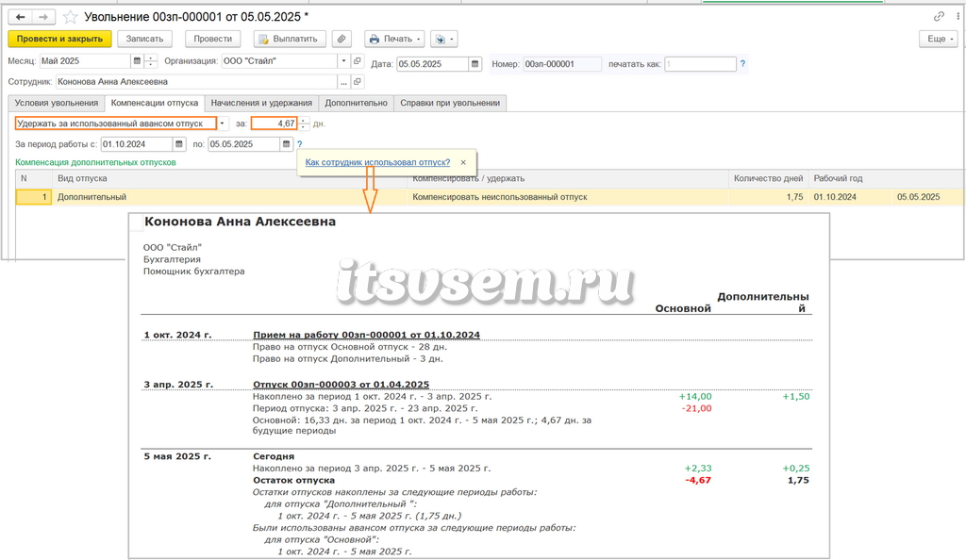Open the calendar icon for the period end 05.05.2025
Image resolution: width=966 pixels, height=560 pixels.
(286, 144)
